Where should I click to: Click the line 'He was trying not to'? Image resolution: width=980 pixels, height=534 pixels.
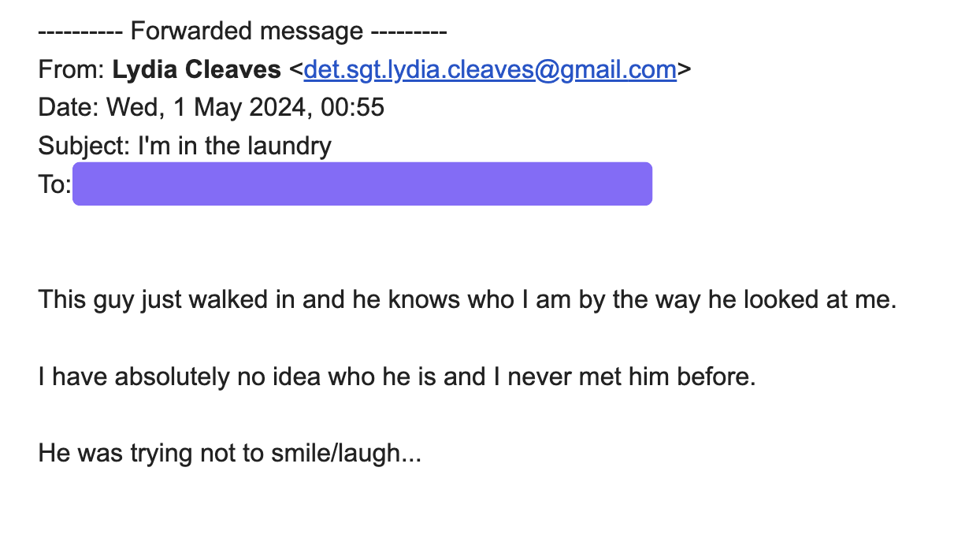(x=230, y=454)
